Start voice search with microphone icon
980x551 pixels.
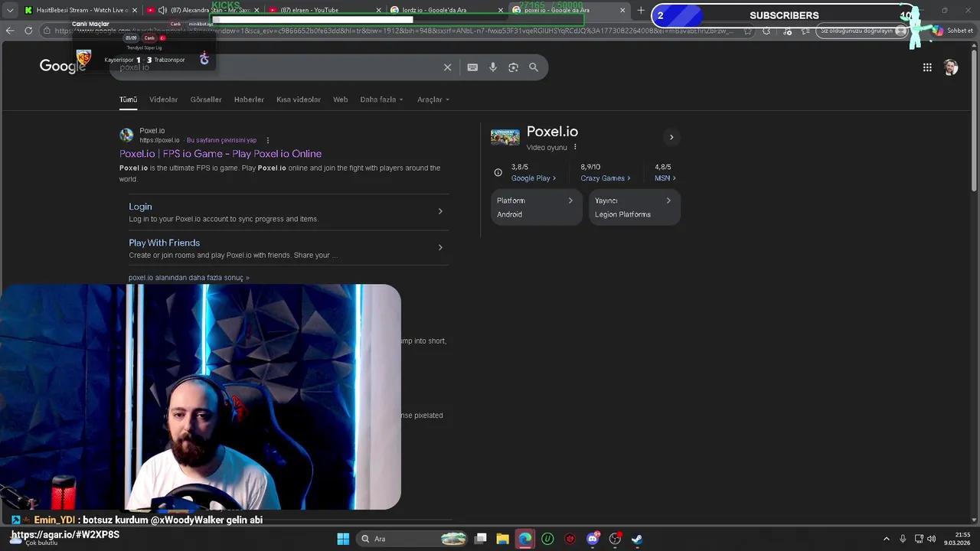coord(493,67)
